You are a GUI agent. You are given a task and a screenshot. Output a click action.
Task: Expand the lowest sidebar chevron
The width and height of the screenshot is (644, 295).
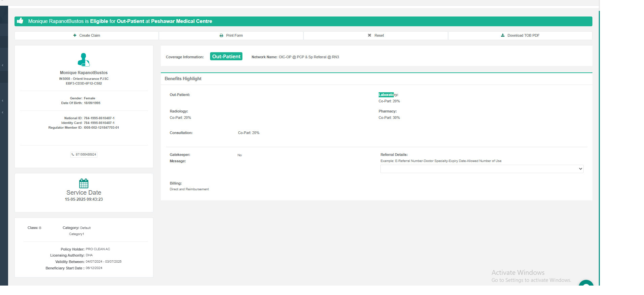3,112
